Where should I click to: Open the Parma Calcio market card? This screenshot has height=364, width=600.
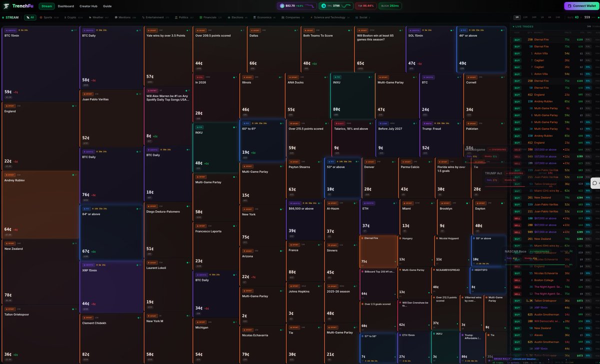point(416,178)
